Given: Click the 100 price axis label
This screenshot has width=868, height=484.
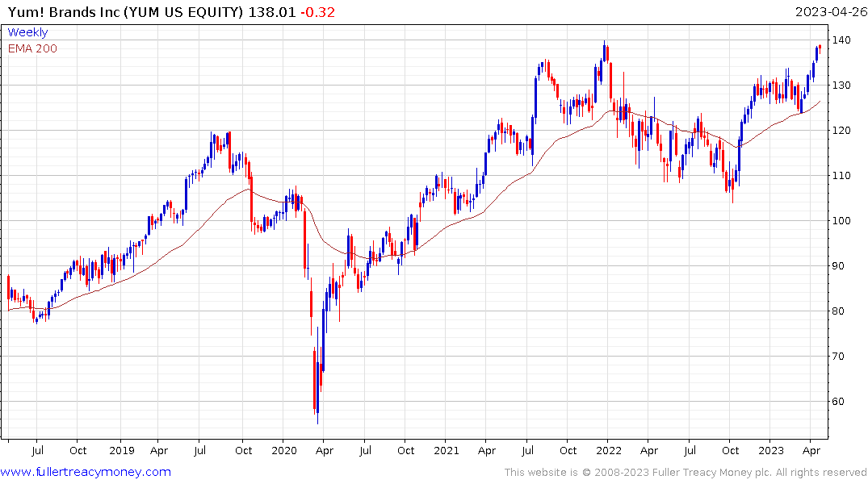Looking at the screenshot, I should [x=841, y=221].
